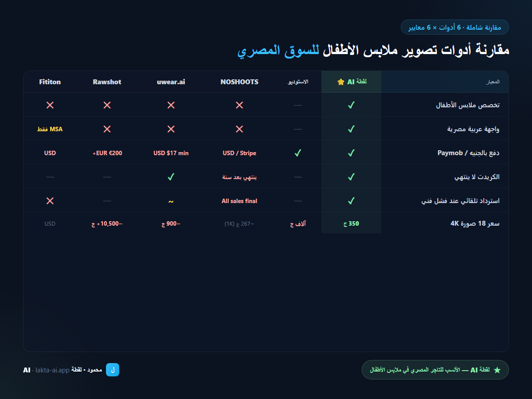
Task: Click the محمود • لقطة footer text
Action: (87, 370)
